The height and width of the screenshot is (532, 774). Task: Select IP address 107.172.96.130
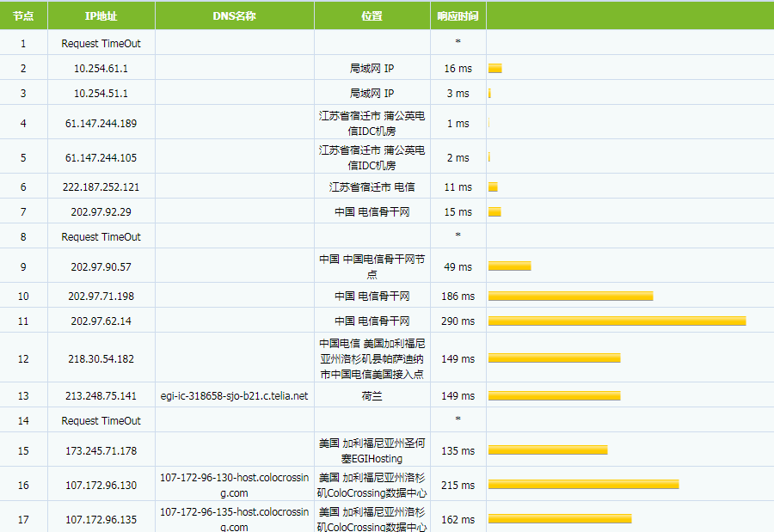click(101, 485)
